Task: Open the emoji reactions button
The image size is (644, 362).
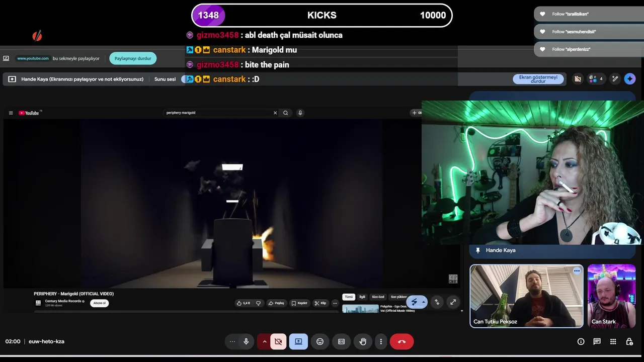Action: tap(320, 341)
